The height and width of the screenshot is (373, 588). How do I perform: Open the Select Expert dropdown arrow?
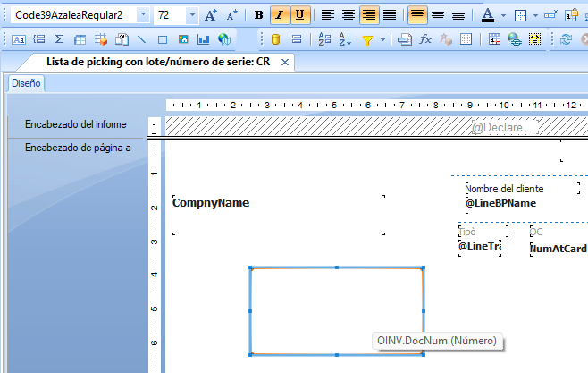(x=382, y=39)
